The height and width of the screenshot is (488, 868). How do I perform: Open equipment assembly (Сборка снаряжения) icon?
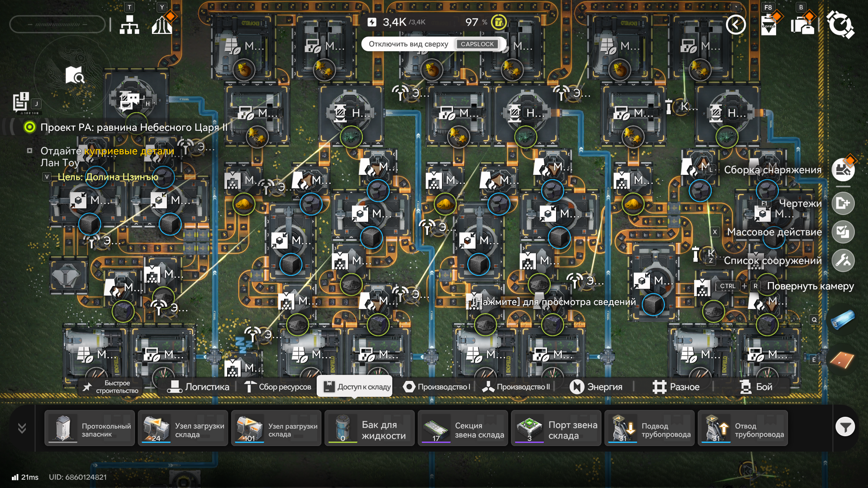843,170
